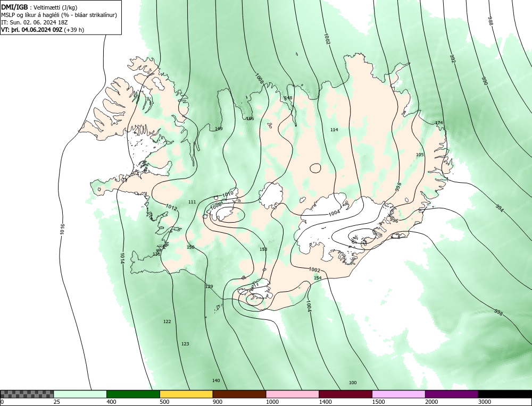Image resolution: width=532 pixels, height=406 pixels.
Task: Click the valid time 'VT: þri. 04.06.2024 09Z' line
Action: pos(43,29)
